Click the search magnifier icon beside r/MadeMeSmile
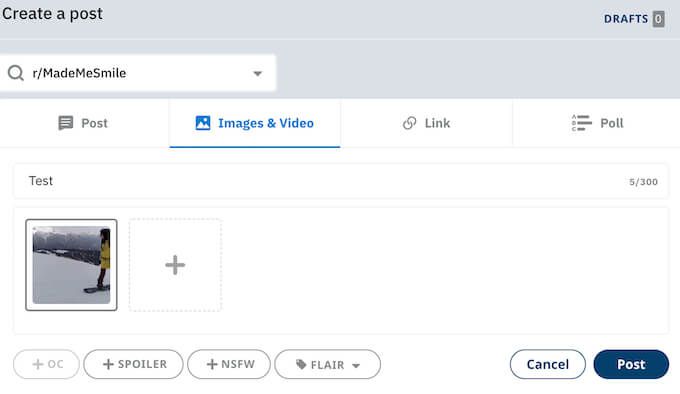This screenshot has height=394, width=680. [16, 73]
